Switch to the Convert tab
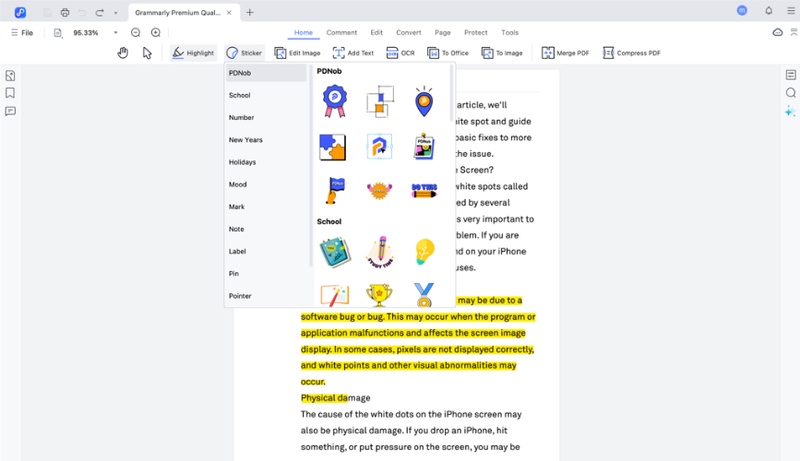The width and height of the screenshot is (800, 461). [409, 33]
